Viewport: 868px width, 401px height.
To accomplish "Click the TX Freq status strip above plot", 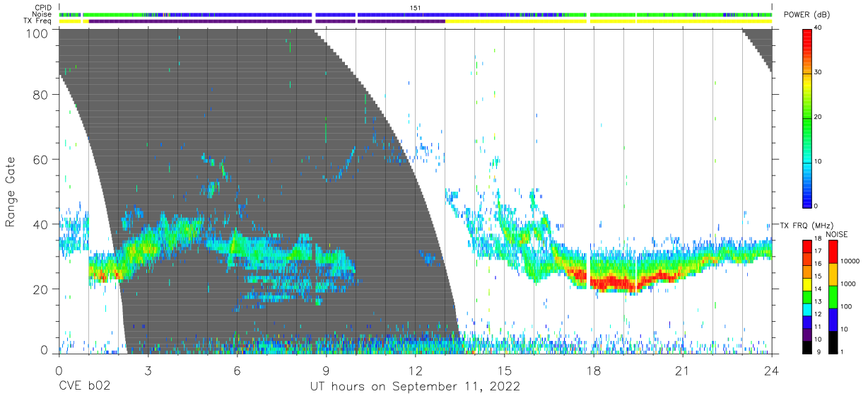I will click(x=416, y=21).
